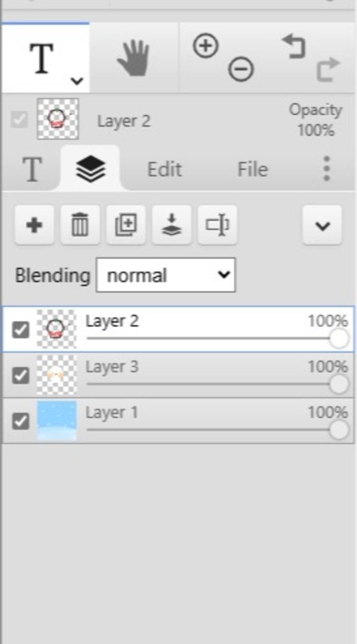Open the three-dot more menu
The image size is (357, 644).
pyautogui.click(x=326, y=169)
